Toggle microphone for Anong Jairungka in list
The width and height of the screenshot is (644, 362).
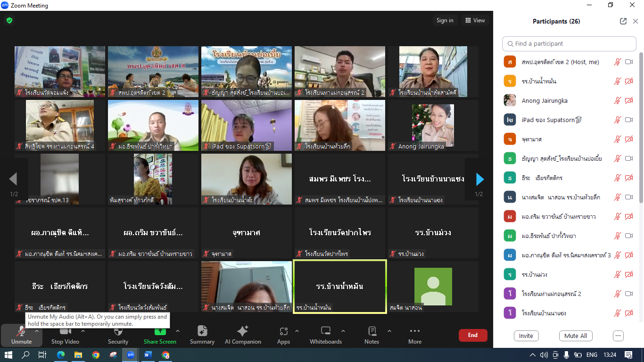click(x=617, y=100)
